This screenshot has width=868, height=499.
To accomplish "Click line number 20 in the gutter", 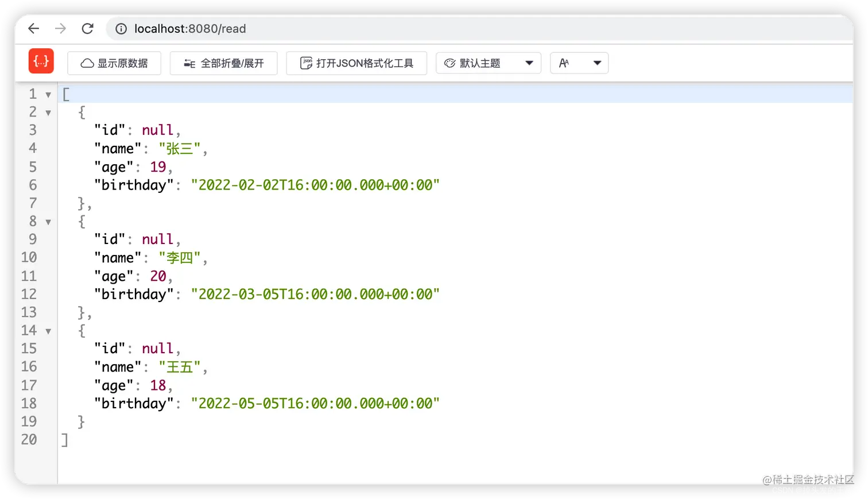I will pos(29,440).
